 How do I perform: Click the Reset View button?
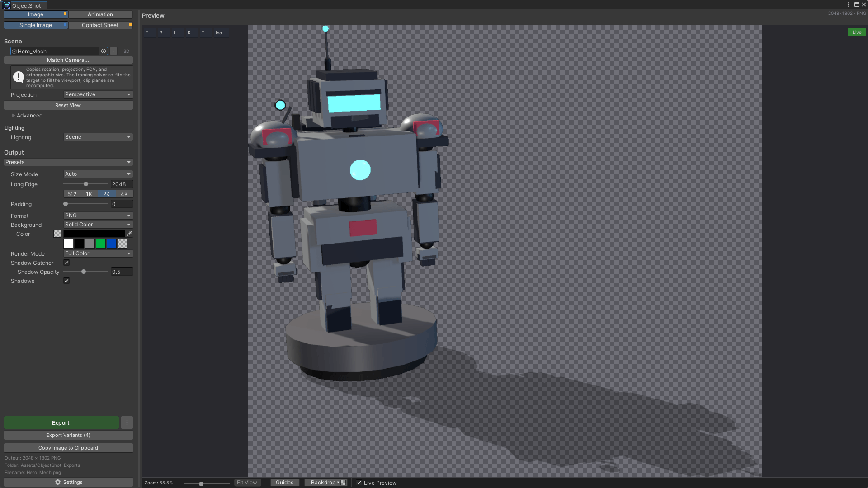(x=68, y=105)
